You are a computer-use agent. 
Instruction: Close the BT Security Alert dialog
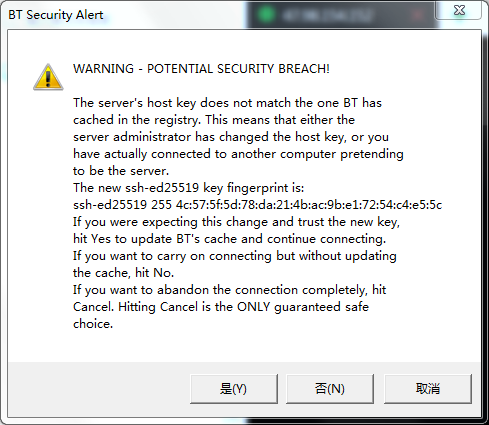click(x=459, y=10)
